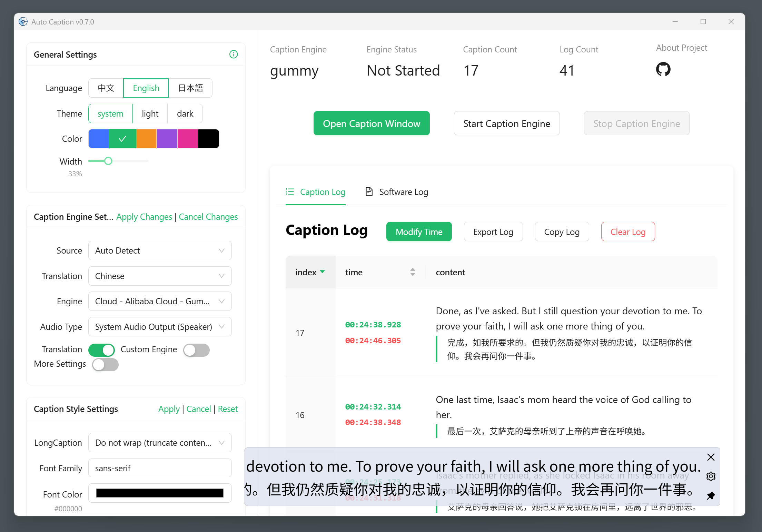Switch to the Software Log tab
Screen dimensions: 762x532
tap(397, 192)
